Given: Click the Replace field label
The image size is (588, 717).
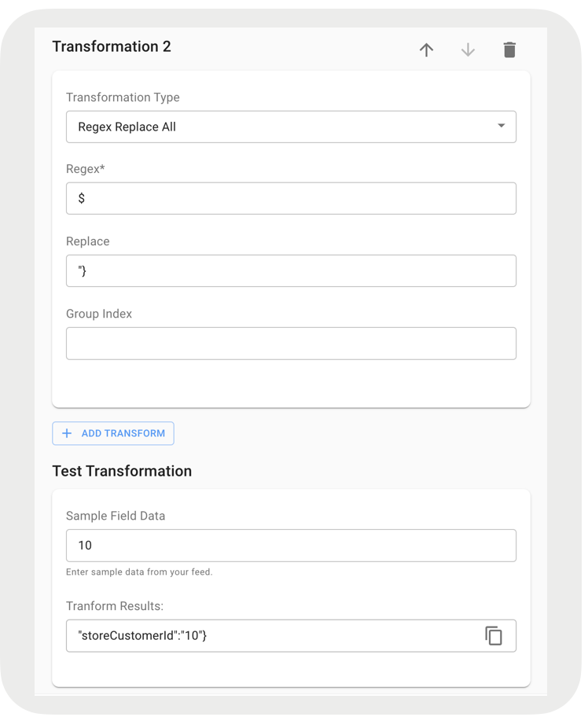Looking at the screenshot, I should click(x=88, y=241).
